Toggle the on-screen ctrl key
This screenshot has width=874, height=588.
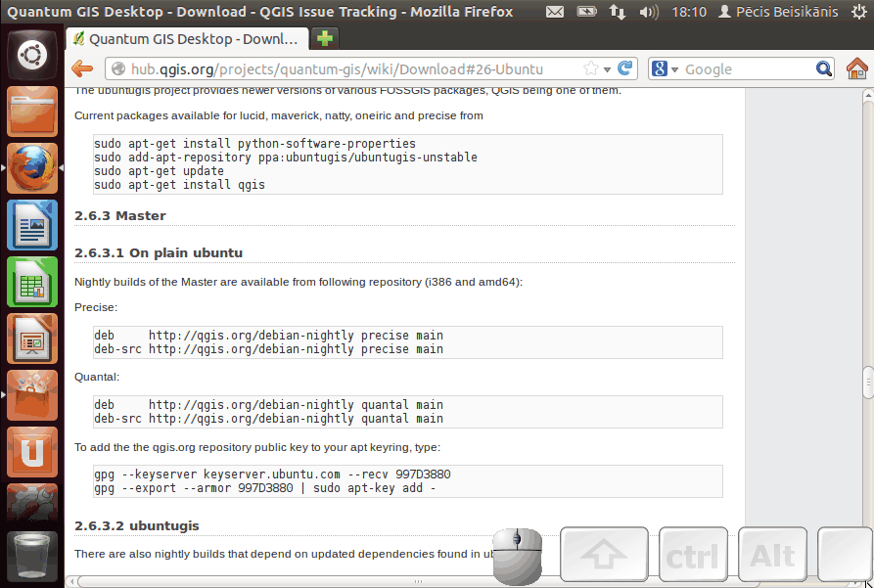[693, 555]
